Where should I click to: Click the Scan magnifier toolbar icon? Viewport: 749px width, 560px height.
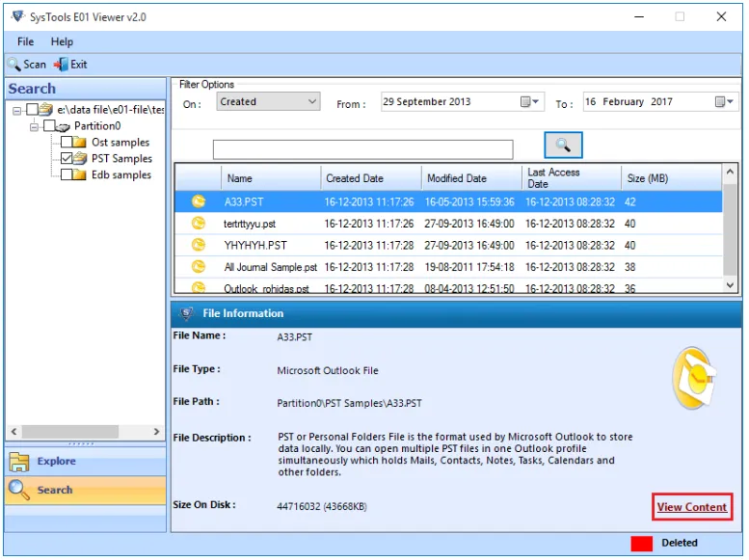14,65
